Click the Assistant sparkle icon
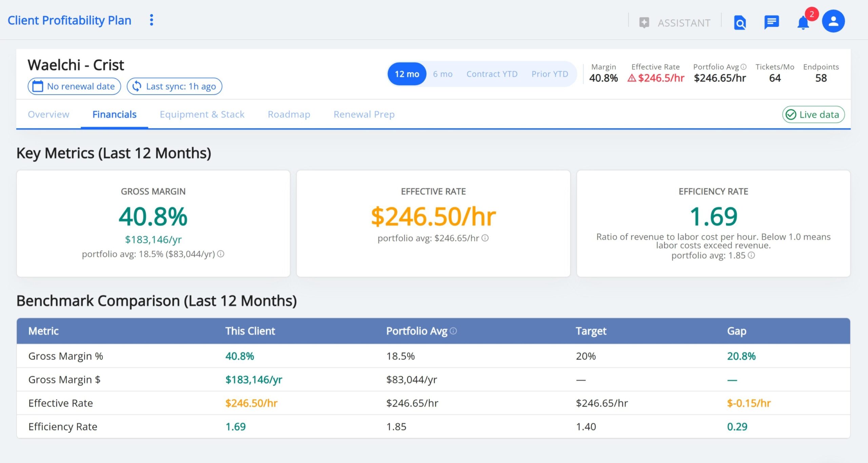The height and width of the screenshot is (463, 868). coord(644,23)
